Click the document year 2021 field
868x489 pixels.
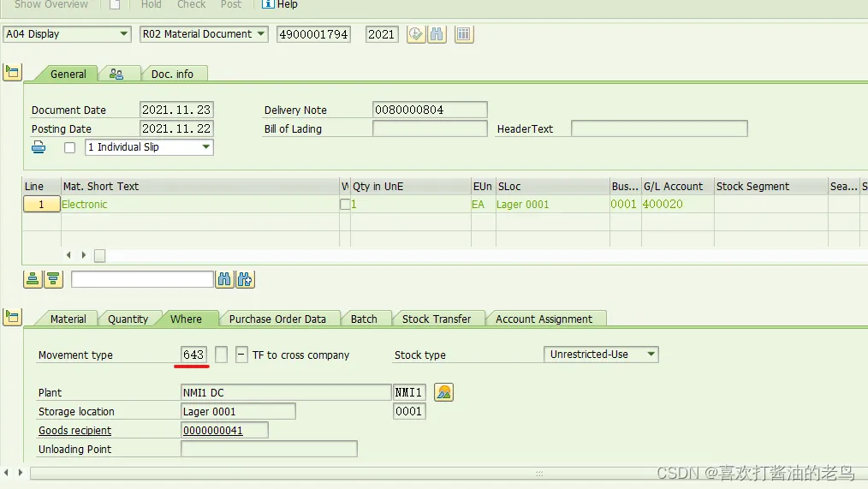point(382,34)
